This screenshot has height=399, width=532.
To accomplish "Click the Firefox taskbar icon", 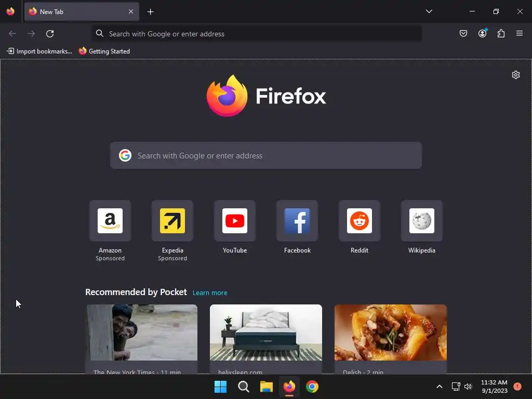I will [289, 387].
